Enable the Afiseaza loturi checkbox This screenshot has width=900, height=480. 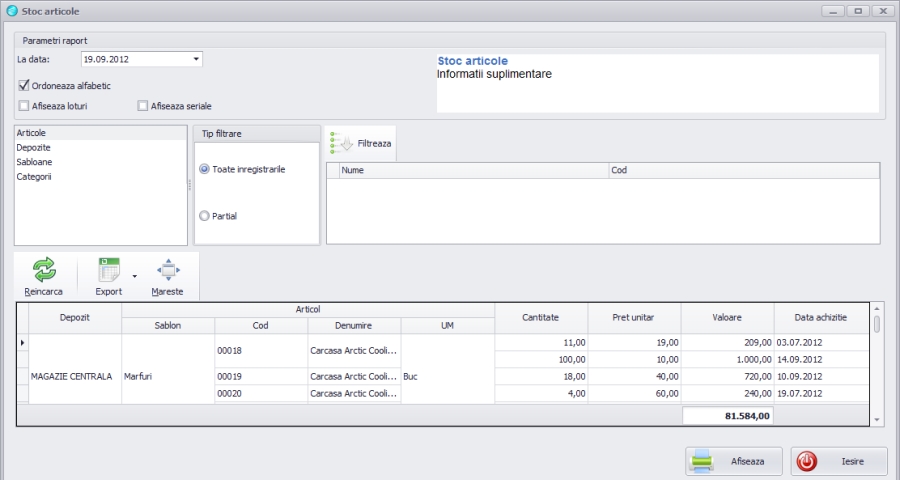point(24,106)
